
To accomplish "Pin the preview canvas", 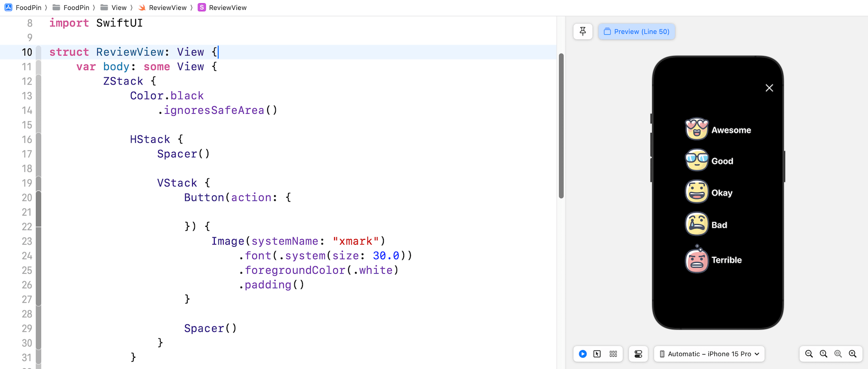I will click(x=583, y=32).
